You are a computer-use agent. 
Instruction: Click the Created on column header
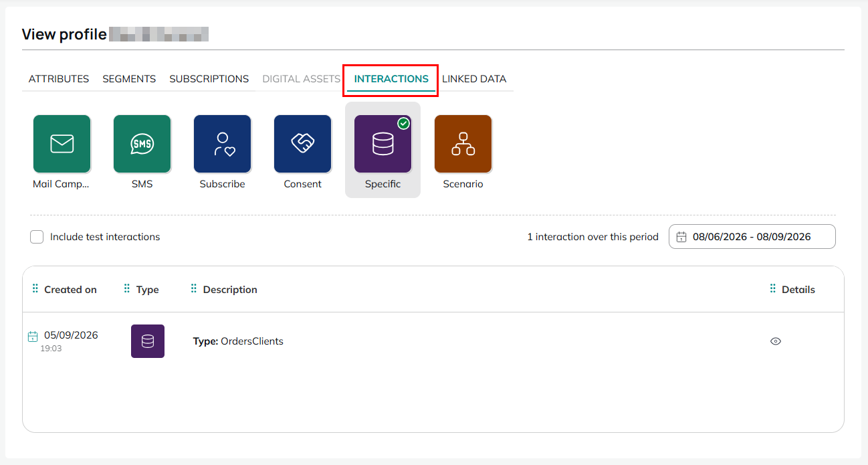70,290
